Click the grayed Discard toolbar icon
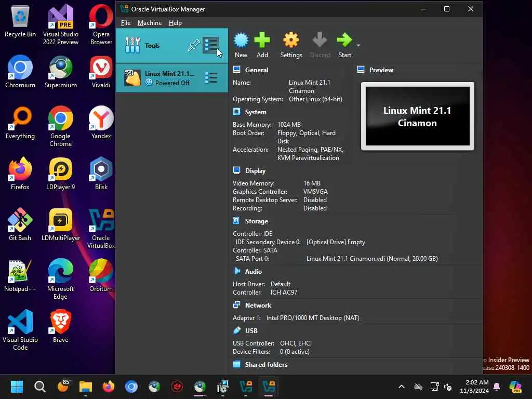The height and width of the screenshot is (399, 532). pyautogui.click(x=320, y=40)
